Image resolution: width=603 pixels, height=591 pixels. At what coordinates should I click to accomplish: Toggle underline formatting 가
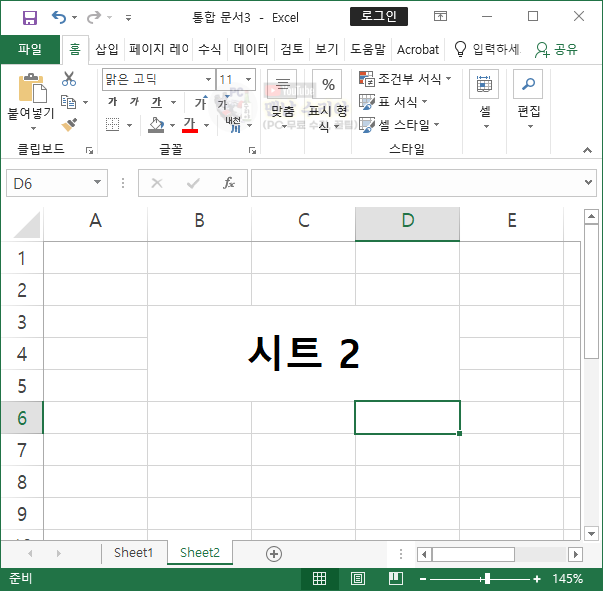click(157, 102)
